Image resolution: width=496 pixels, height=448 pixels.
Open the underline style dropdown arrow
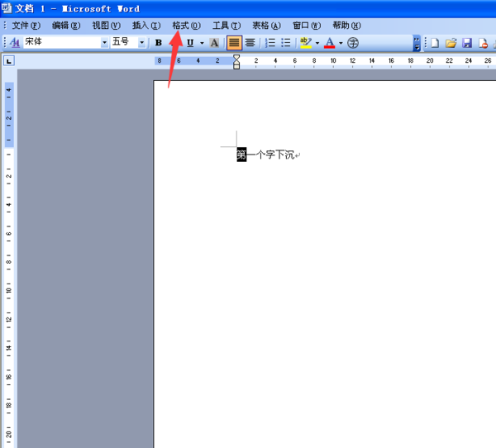pos(202,43)
